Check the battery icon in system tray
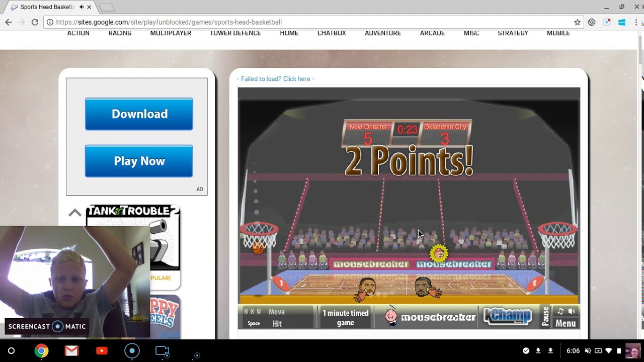Viewport: 644px width, 362px height. 619,350
